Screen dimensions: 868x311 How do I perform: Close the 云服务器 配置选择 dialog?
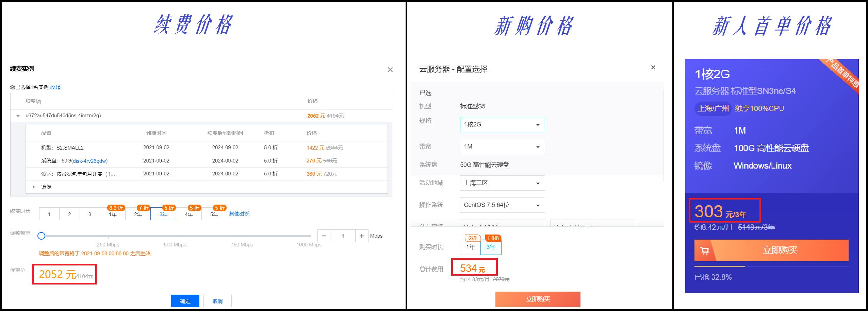pos(653,67)
